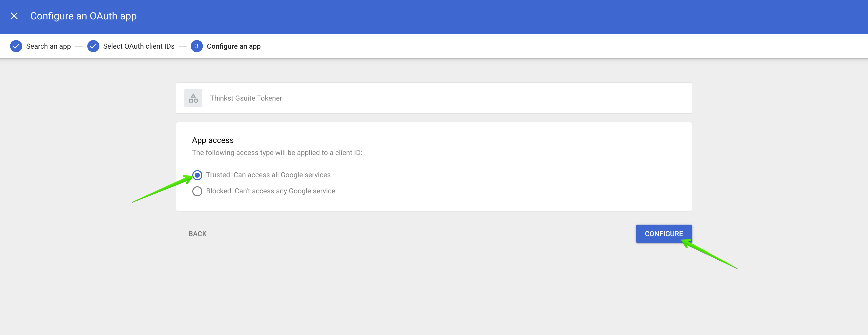Open the Configure an app step label

click(234, 46)
